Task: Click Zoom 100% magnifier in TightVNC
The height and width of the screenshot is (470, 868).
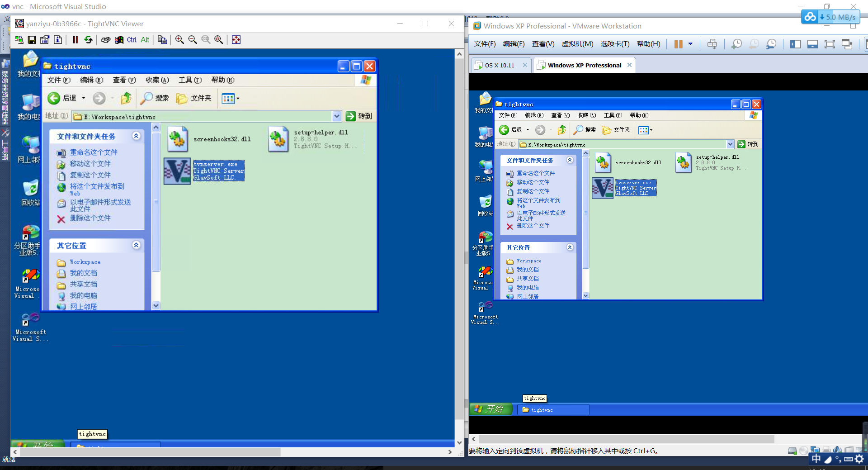Action: (x=206, y=40)
